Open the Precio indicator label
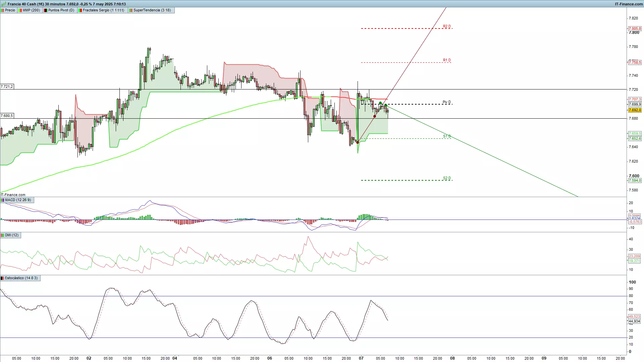Image resolution: width=644 pixels, height=362 pixels. 8,10
